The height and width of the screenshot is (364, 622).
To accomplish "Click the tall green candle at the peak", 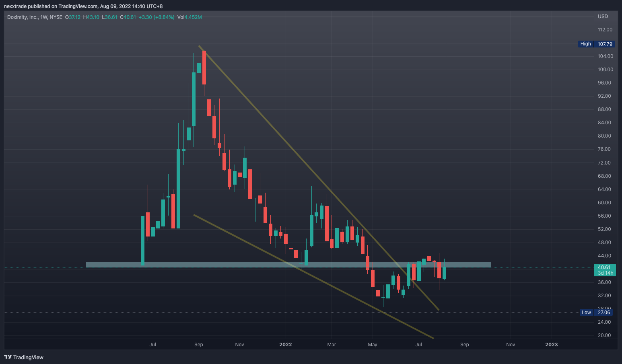I will click(x=194, y=99).
